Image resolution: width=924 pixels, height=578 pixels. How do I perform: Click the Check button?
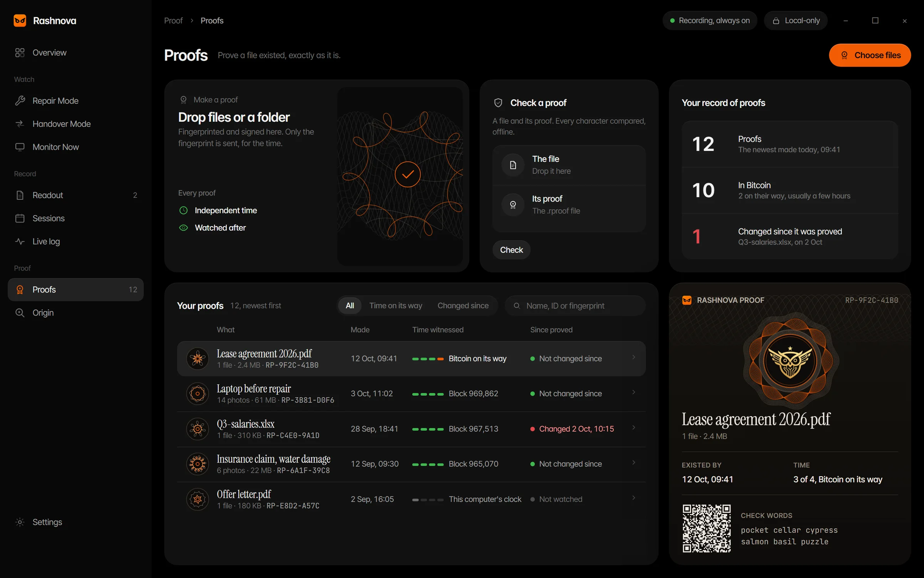pyautogui.click(x=511, y=250)
